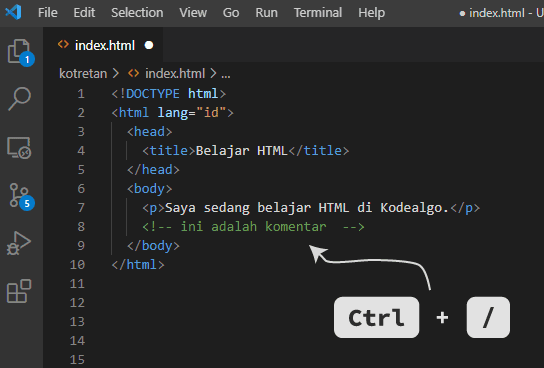This screenshot has width=544, height=368.
Task: Open the Search view icon
Action: 20,99
